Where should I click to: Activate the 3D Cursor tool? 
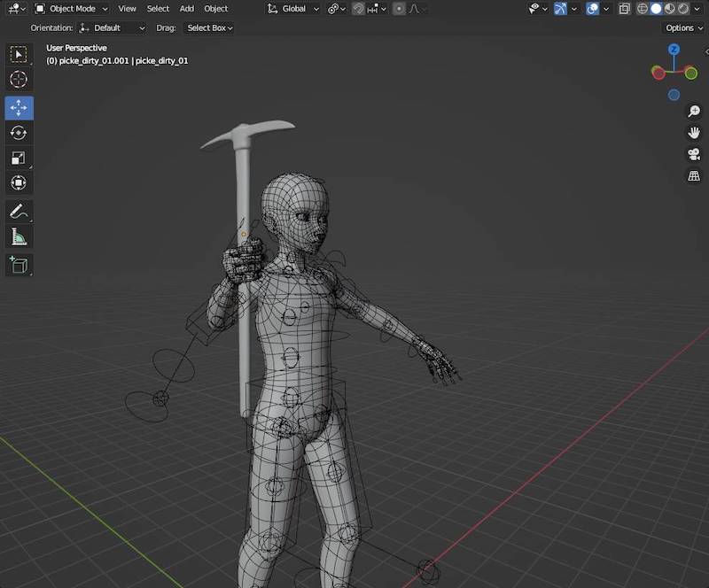[19, 80]
